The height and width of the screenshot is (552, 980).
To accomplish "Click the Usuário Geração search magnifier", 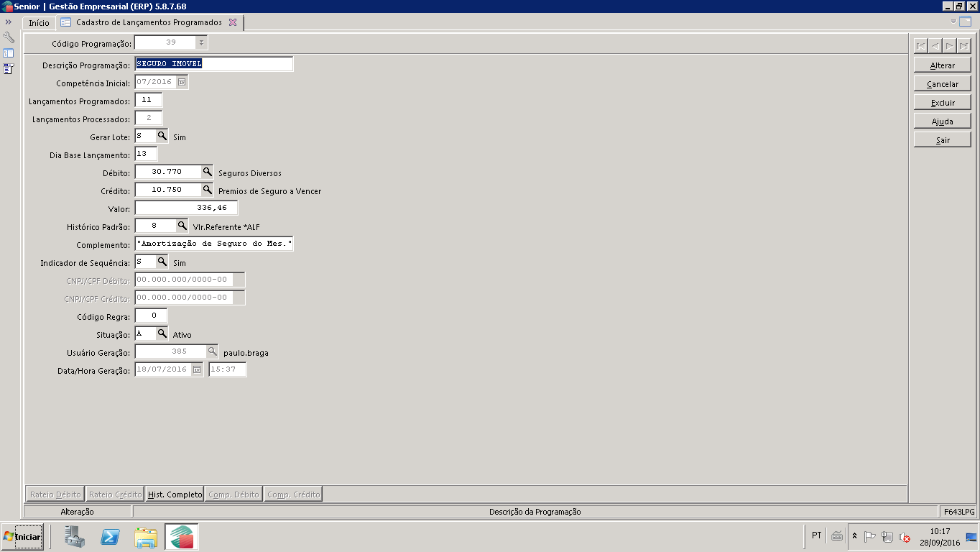I will pos(212,351).
